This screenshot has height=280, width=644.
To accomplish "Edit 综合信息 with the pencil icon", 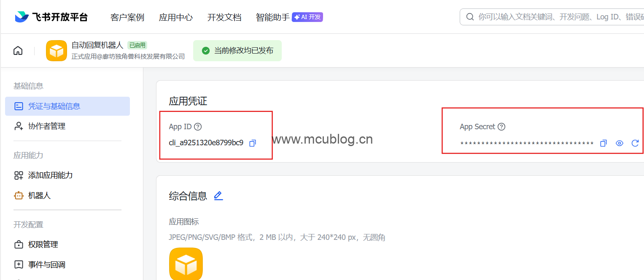I will 218,196.
